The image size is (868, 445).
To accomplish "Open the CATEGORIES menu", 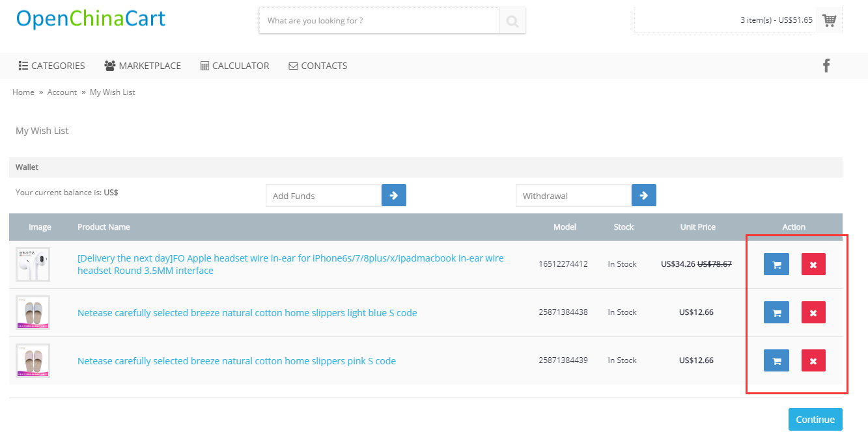I will point(52,66).
